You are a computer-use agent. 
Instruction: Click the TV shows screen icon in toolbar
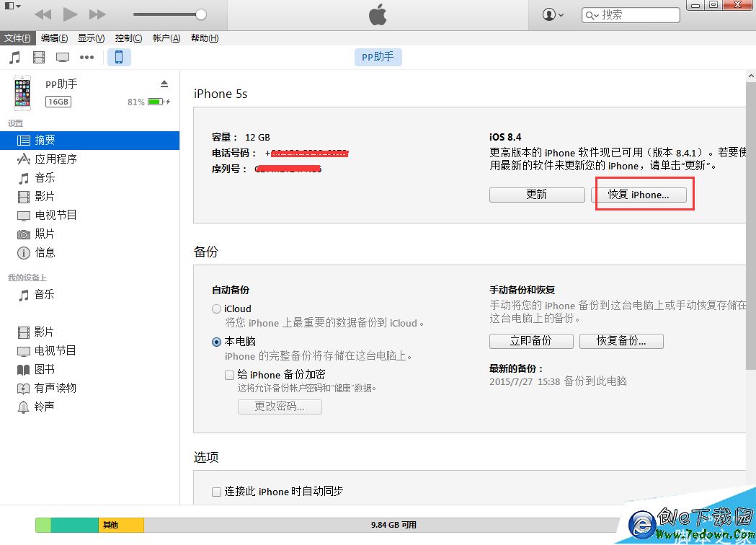click(63, 57)
